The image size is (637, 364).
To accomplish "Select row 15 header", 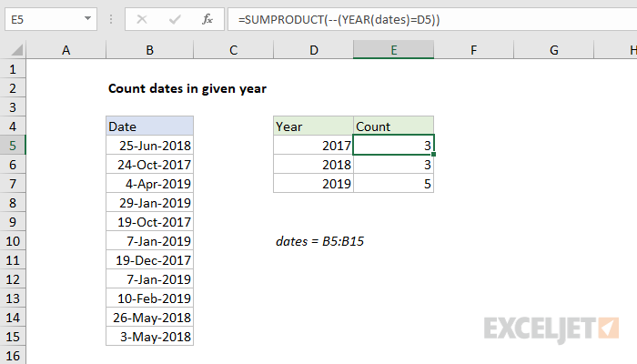I will [x=13, y=337].
